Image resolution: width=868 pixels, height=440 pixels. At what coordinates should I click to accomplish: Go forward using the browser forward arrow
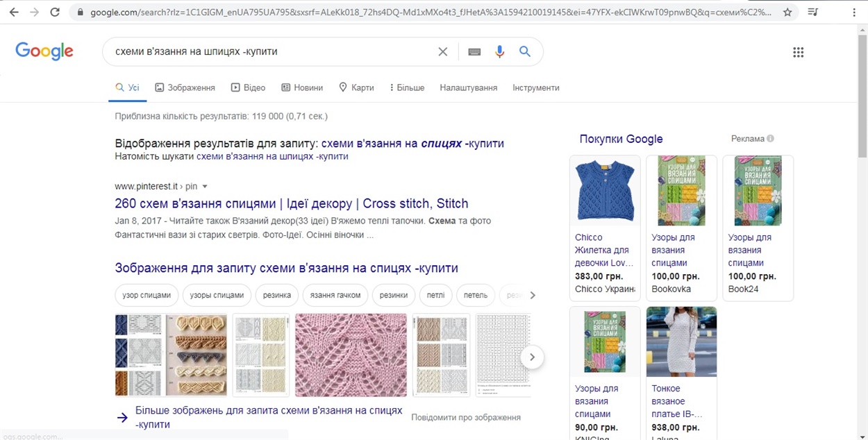pos(34,12)
